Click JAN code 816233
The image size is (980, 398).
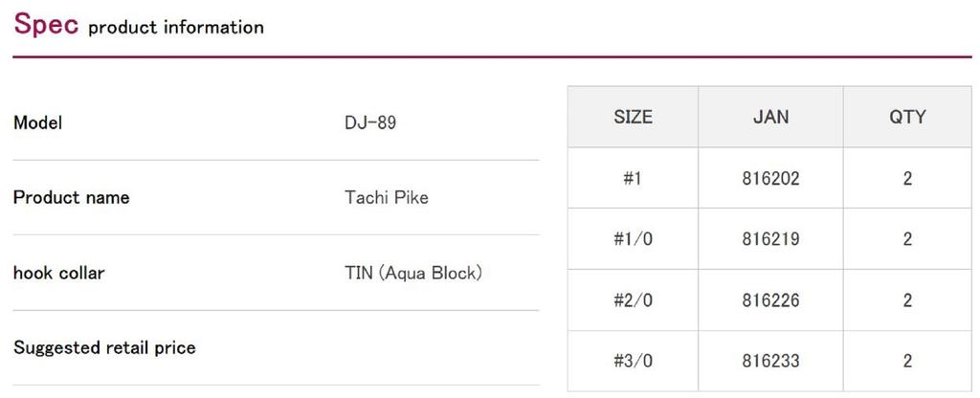tap(770, 362)
